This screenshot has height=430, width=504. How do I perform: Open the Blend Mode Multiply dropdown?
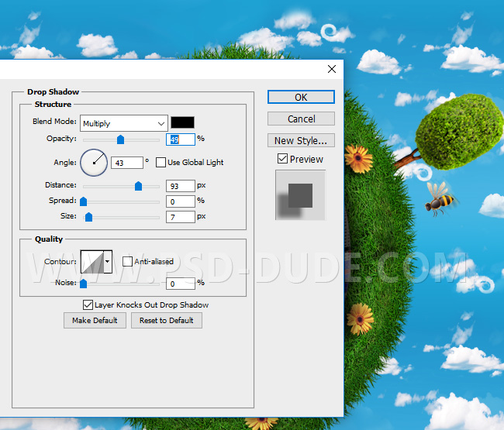124,123
